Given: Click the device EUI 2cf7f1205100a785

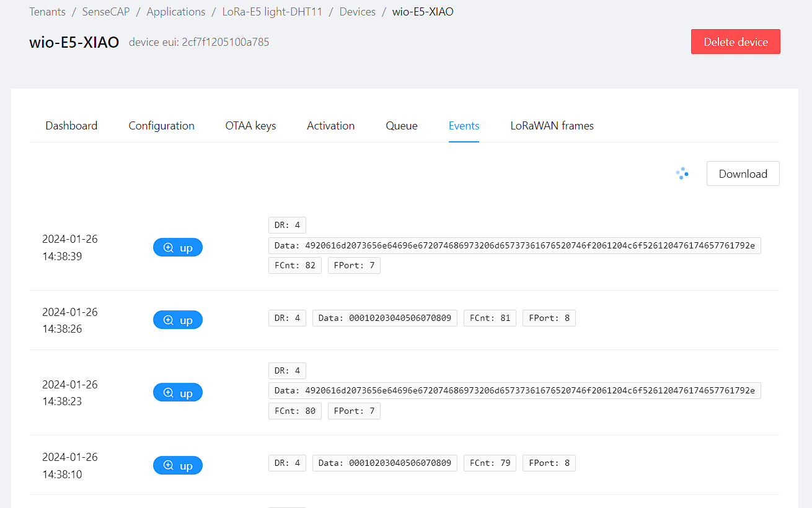Looking at the screenshot, I should pos(226,42).
